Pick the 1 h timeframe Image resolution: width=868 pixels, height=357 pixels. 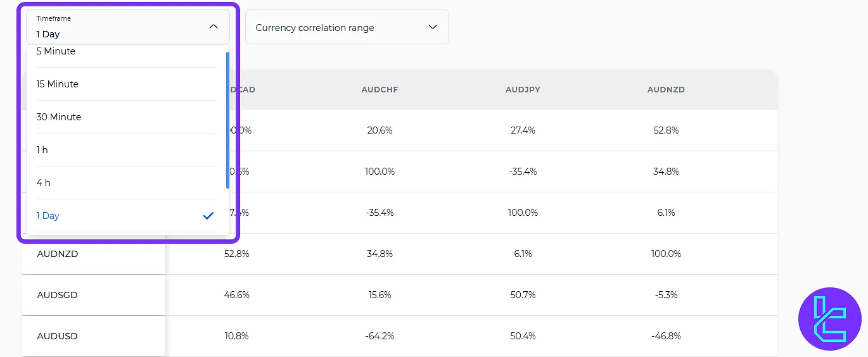point(126,150)
